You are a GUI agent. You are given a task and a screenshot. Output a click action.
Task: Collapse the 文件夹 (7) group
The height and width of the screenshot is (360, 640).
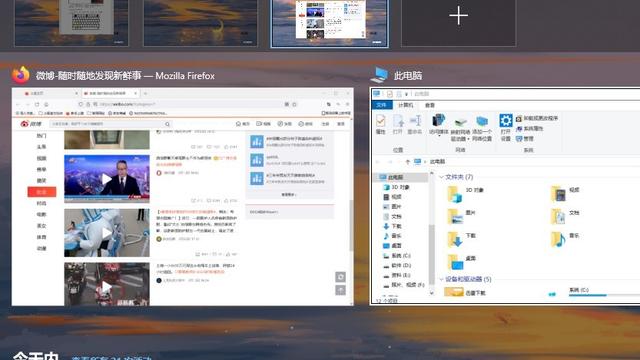click(441, 177)
